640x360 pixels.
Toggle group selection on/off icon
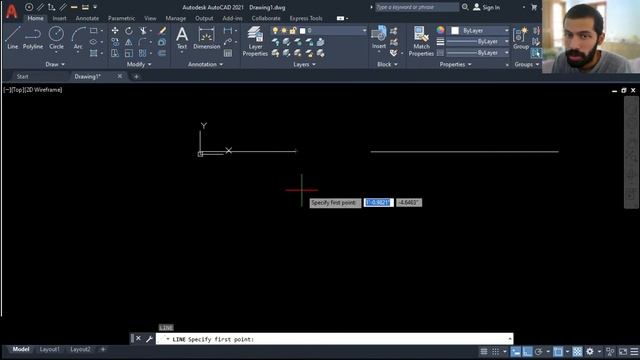coord(536,53)
